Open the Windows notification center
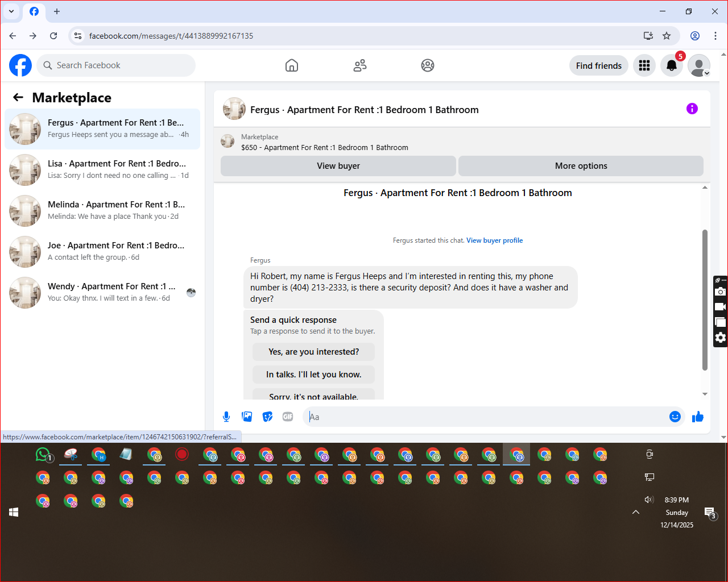The image size is (728, 582). [710, 513]
